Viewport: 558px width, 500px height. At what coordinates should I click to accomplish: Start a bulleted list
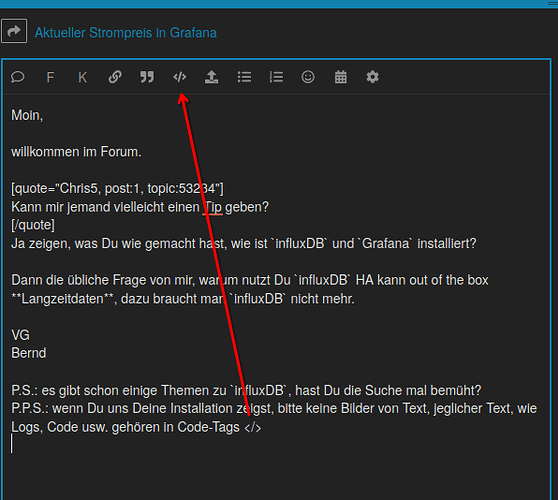[244, 77]
